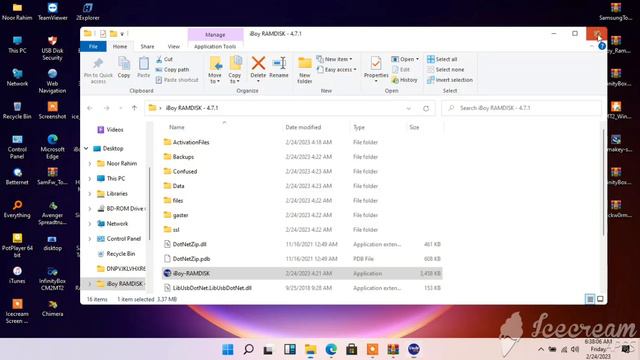Viewport: 640px width, 360px height.
Task: Open the Chimera desktop shortcut
Action: tap(52, 308)
